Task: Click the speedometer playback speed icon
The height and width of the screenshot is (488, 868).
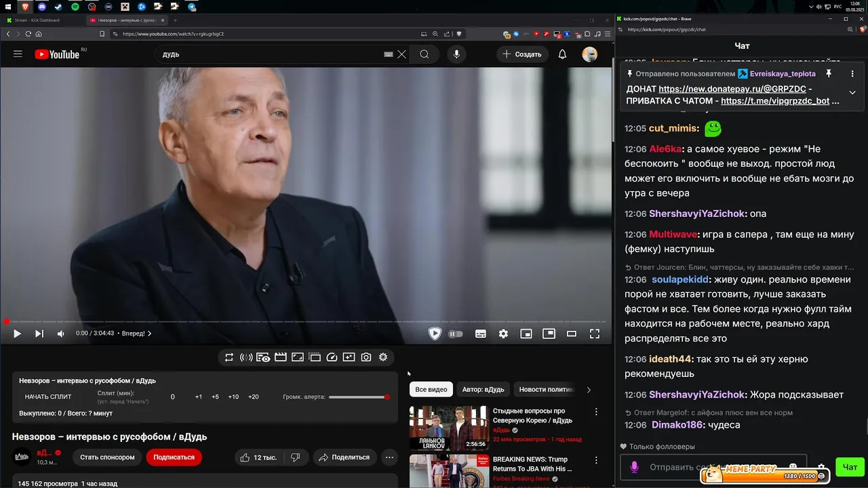Action: pyautogui.click(x=332, y=357)
